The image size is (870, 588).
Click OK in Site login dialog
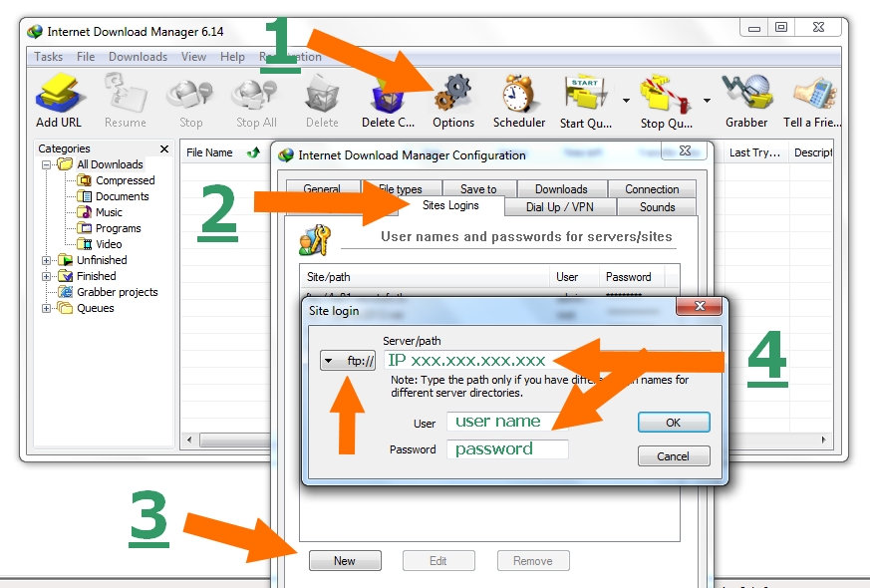point(673,423)
